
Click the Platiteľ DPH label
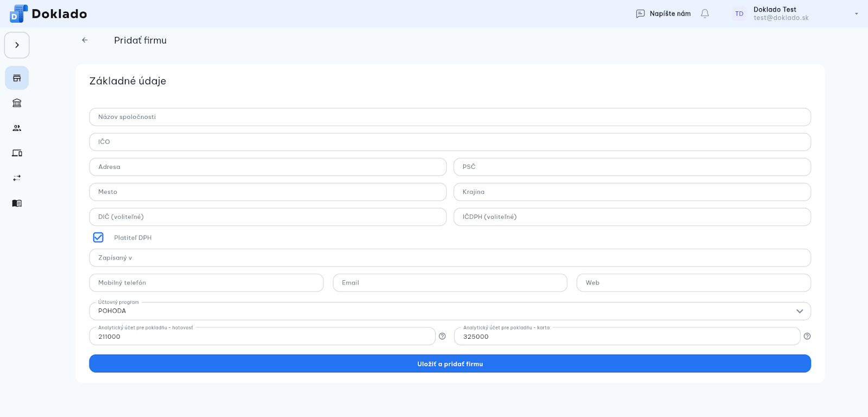coord(133,238)
